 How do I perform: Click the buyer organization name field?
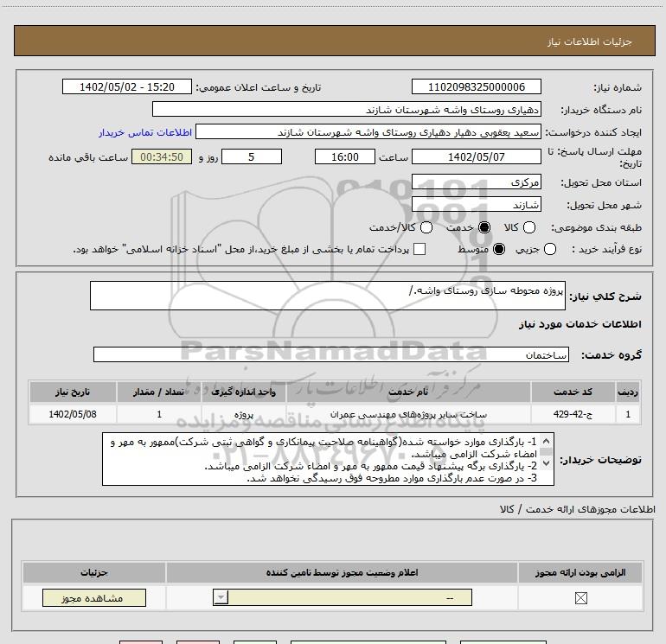pos(347,109)
